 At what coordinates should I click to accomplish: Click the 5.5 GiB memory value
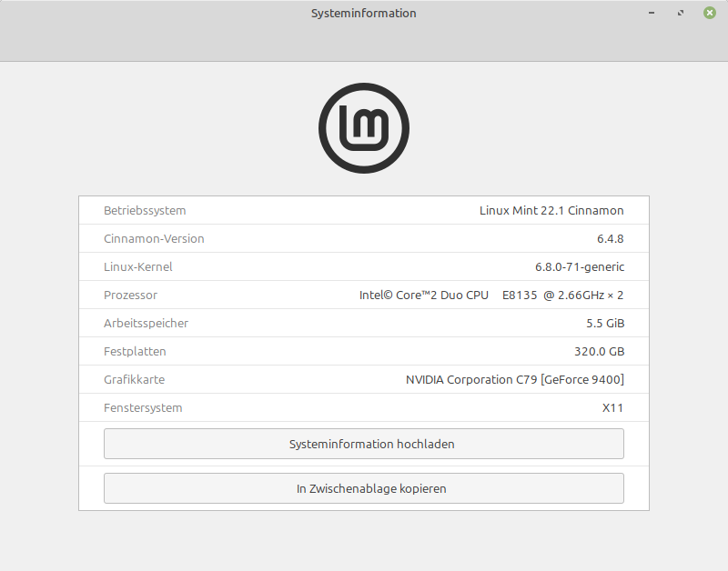pos(605,324)
